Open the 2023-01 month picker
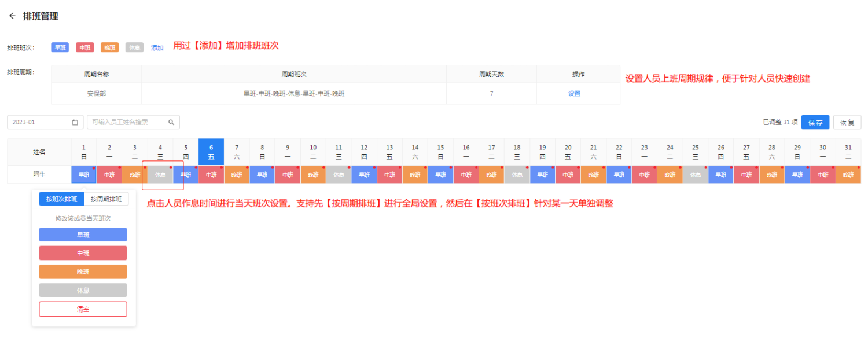Viewport: 868px width, 341px height. pyautogui.click(x=39, y=122)
